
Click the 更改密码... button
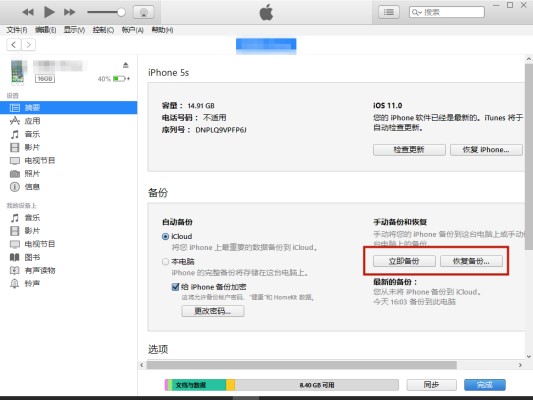tap(213, 311)
